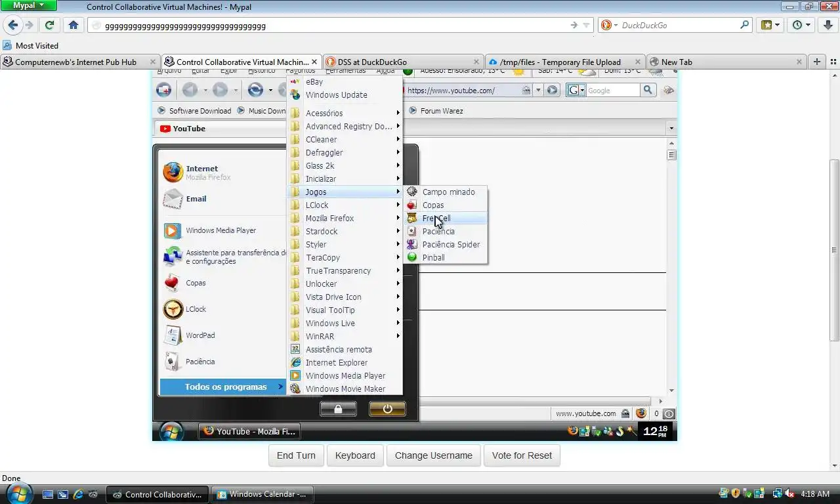Image resolution: width=840 pixels, height=504 pixels.
Task: Open Windows Movie Maker entry
Action: point(345,388)
